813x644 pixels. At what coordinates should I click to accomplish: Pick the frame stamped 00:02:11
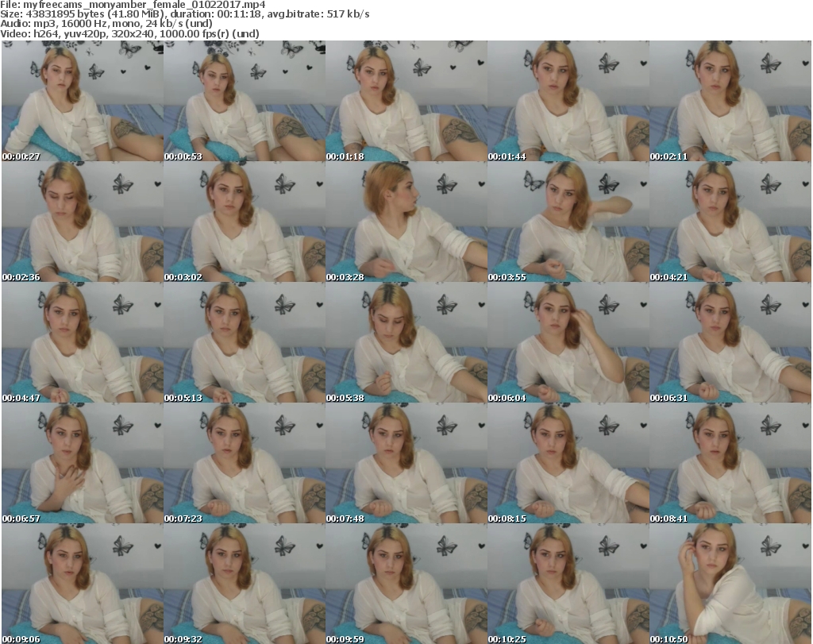(x=730, y=101)
